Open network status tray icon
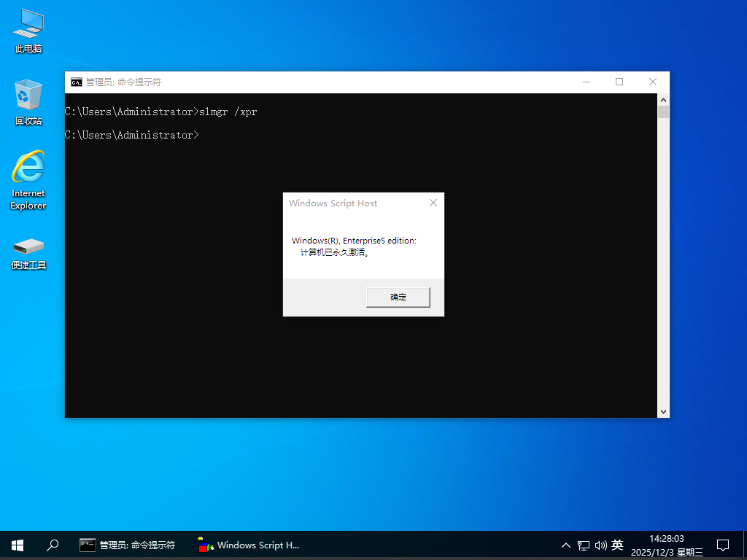The width and height of the screenshot is (747, 560). pyautogui.click(x=584, y=545)
